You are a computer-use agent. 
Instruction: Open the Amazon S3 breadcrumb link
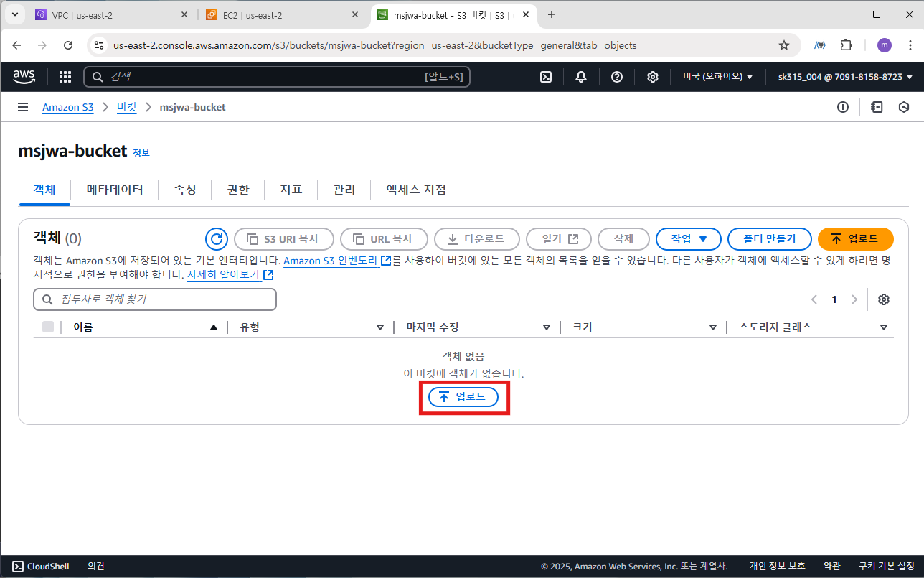pyautogui.click(x=68, y=107)
